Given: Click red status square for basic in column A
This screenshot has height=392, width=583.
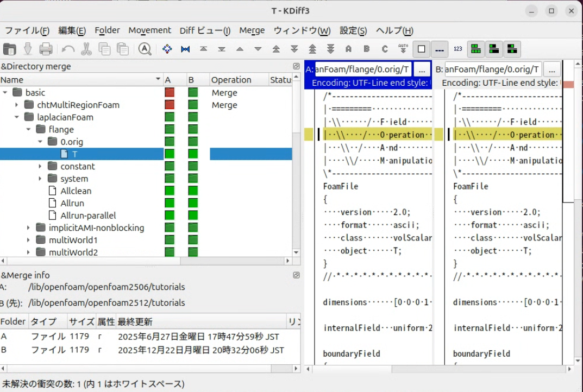Looking at the screenshot, I should point(170,92).
